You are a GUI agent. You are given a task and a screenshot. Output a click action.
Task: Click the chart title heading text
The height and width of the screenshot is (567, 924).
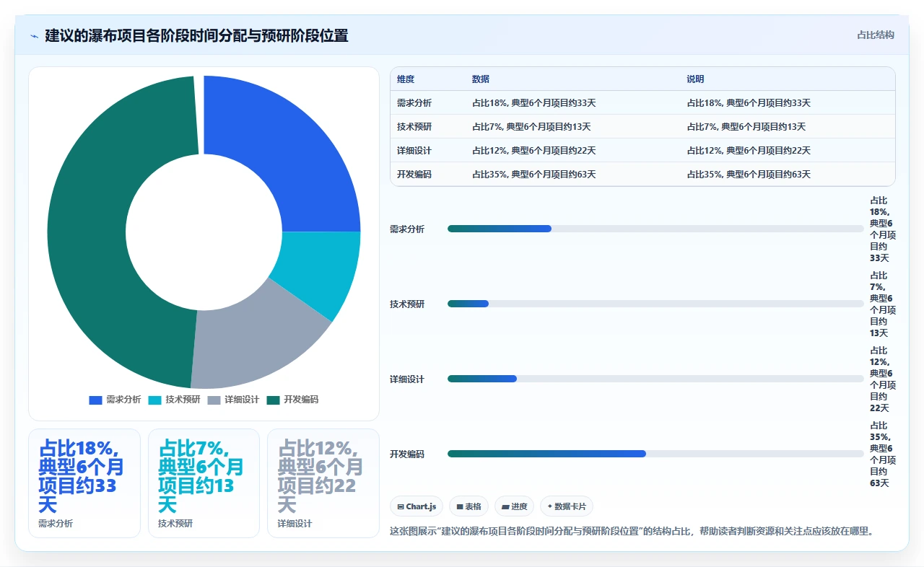pos(196,35)
